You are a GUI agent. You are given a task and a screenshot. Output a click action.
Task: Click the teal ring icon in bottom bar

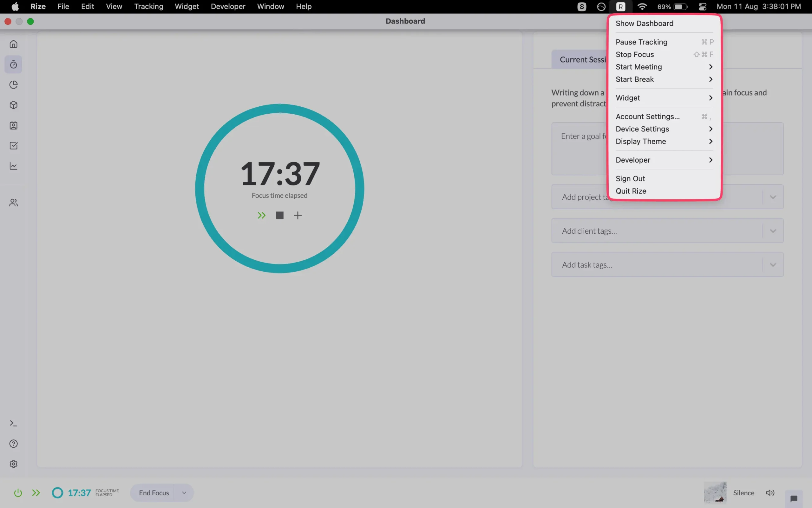click(57, 493)
